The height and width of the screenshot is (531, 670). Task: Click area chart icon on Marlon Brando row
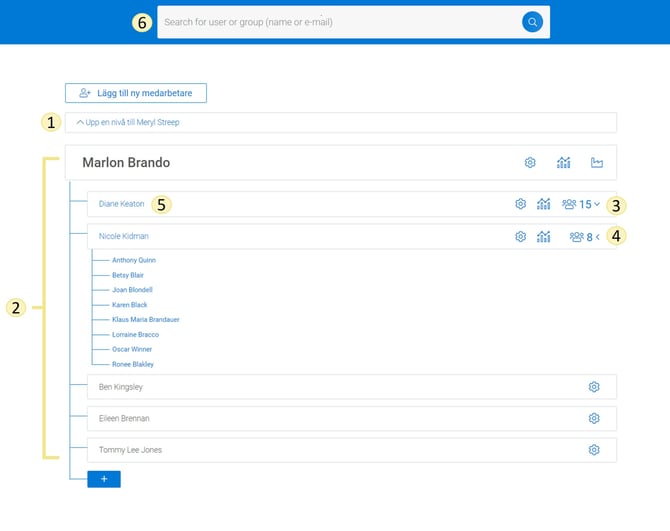(x=597, y=163)
